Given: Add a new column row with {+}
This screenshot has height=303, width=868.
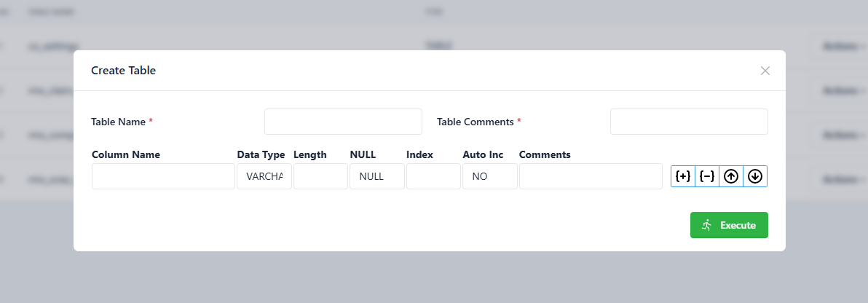Looking at the screenshot, I should click(683, 176).
